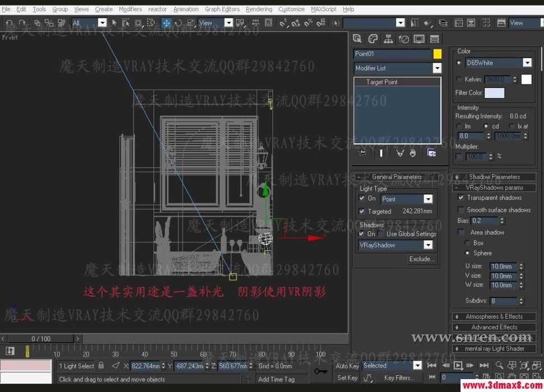Open the Utilities command panel tab
Image resolution: width=544 pixels, height=392 pixels.
(434, 39)
